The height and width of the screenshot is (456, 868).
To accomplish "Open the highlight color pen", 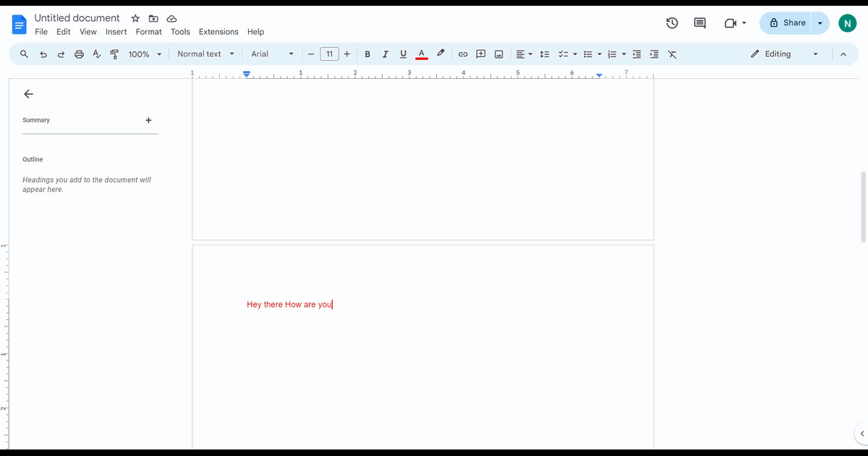I will [441, 54].
